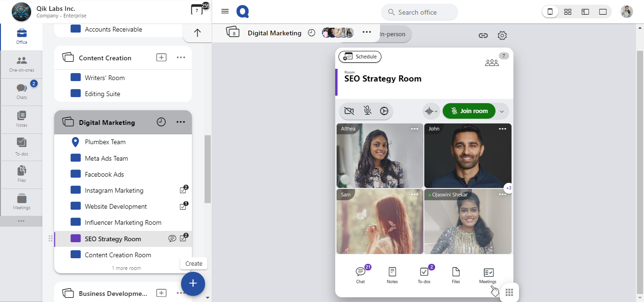Select the Meta Ads Team room

click(106, 158)
